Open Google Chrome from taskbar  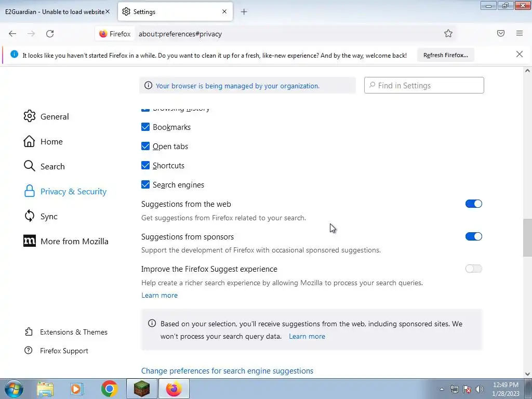109,389
